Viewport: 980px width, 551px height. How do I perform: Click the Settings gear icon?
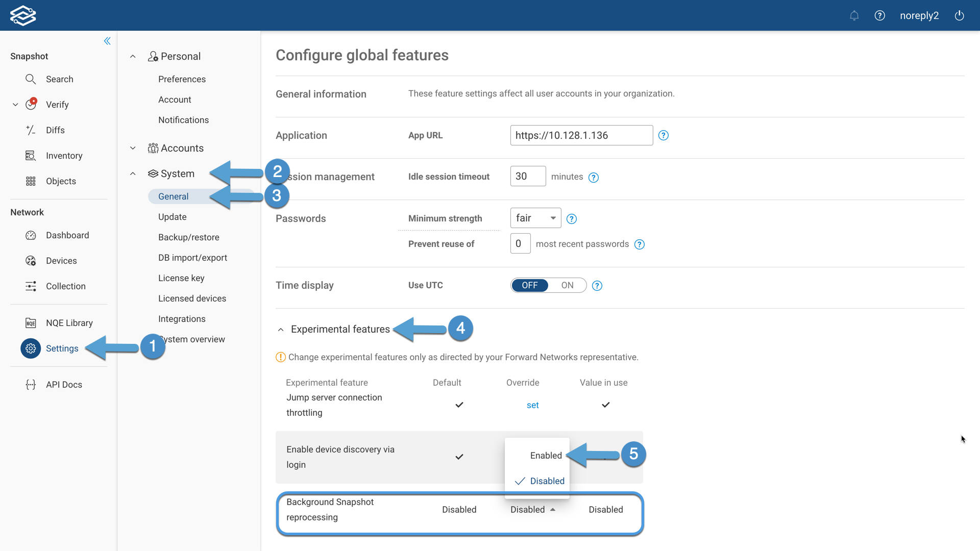coord(31,348)
